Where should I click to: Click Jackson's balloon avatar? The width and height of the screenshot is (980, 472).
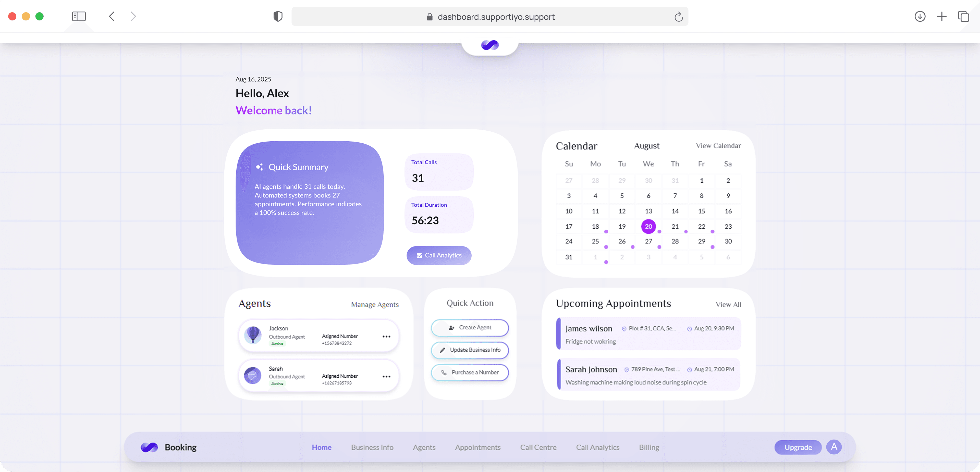[253, 335]
